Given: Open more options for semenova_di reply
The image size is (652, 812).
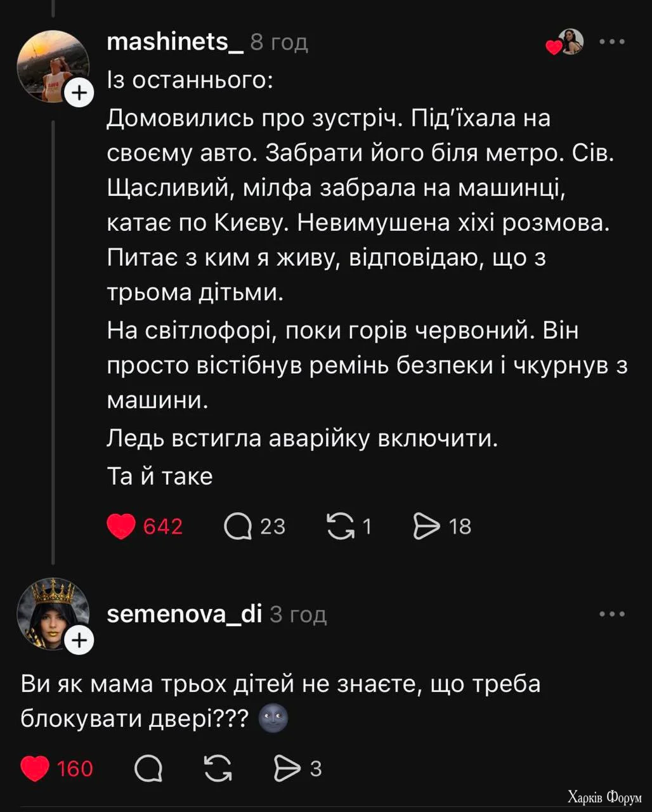Looking at the screenshot, I should pyautogui.click(x=612, y=614).
